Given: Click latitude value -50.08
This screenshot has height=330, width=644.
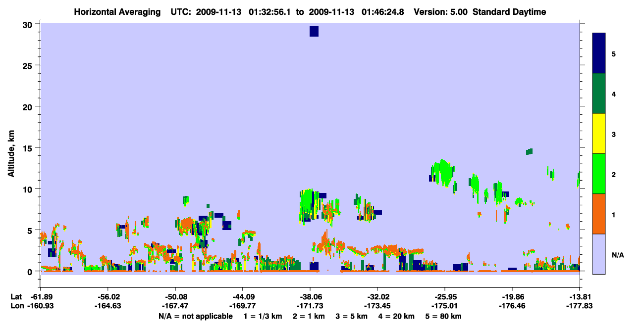Looking at the screenshot, I should point(175,297).
